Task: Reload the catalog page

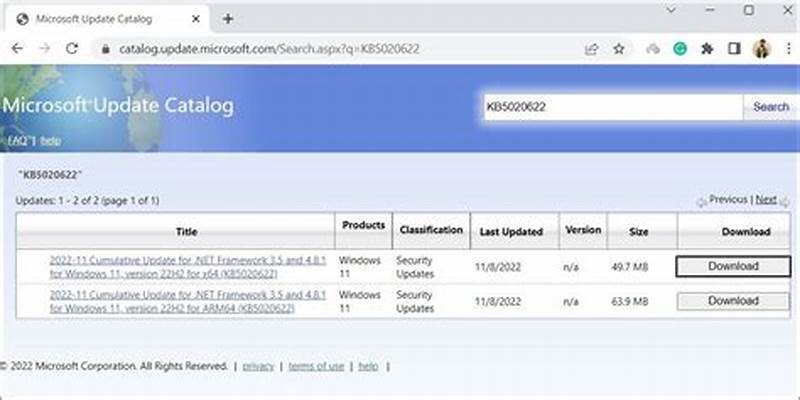Action: coord(72,48)
